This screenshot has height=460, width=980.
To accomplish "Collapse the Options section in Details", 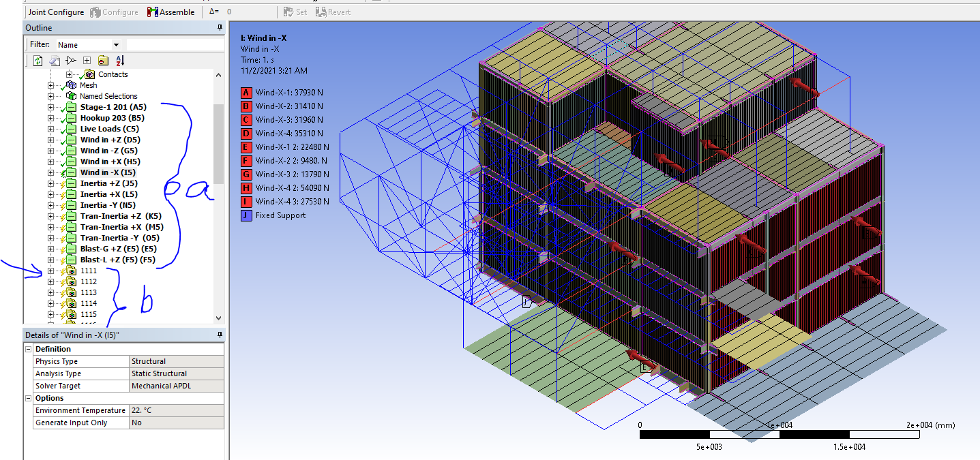I will [x=29, y=398].
